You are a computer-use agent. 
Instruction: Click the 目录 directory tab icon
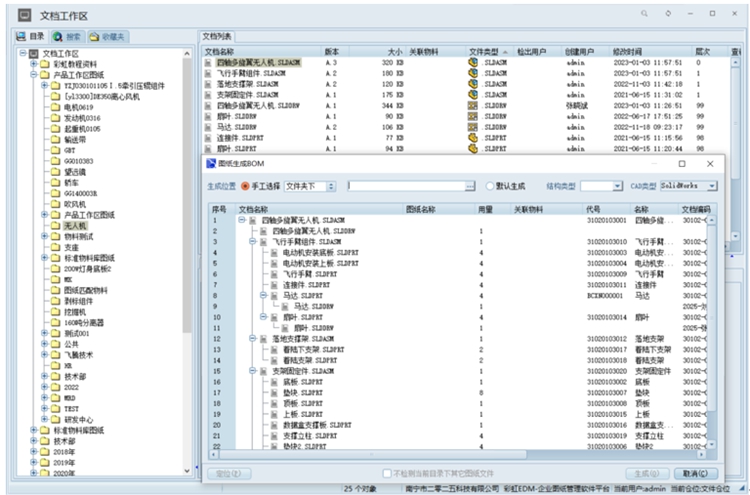(22, 35)
